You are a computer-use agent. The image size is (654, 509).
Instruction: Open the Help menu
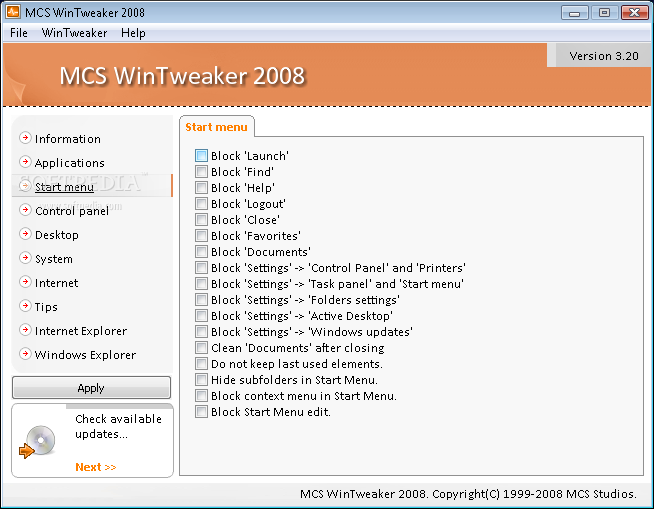[x=133, y=33]
